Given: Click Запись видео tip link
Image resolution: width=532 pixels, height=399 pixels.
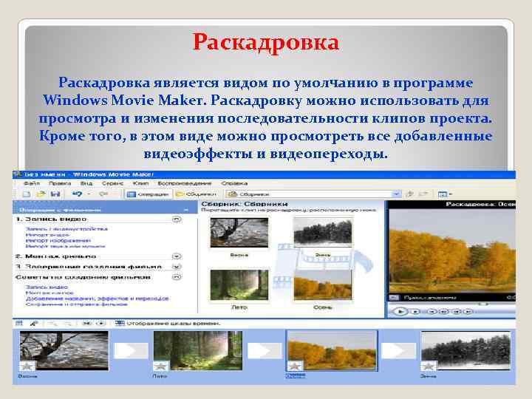Looking at the screenshot, I should tap(47, 287).
